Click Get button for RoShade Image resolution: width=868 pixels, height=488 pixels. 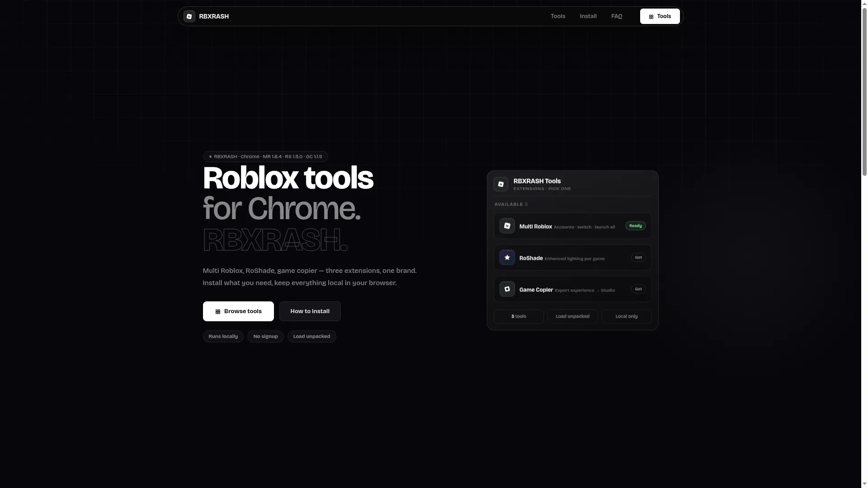pos(638,258)
